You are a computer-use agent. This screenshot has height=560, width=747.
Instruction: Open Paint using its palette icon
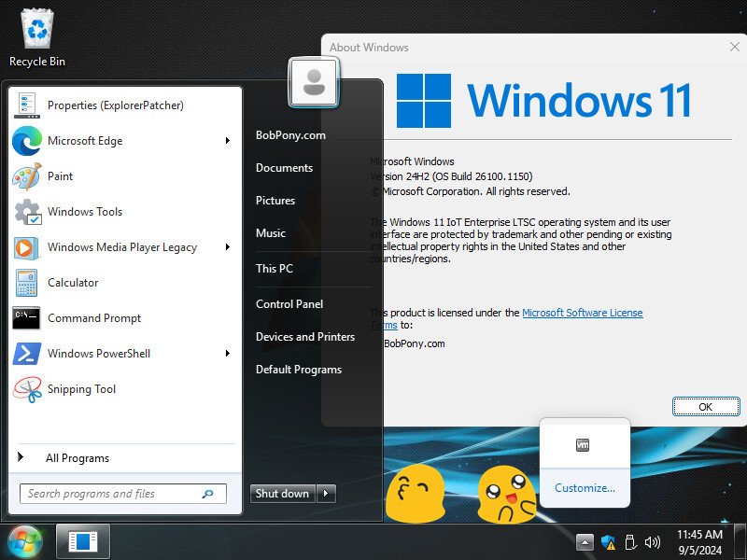pyautogui.click(x=27, y=176)
